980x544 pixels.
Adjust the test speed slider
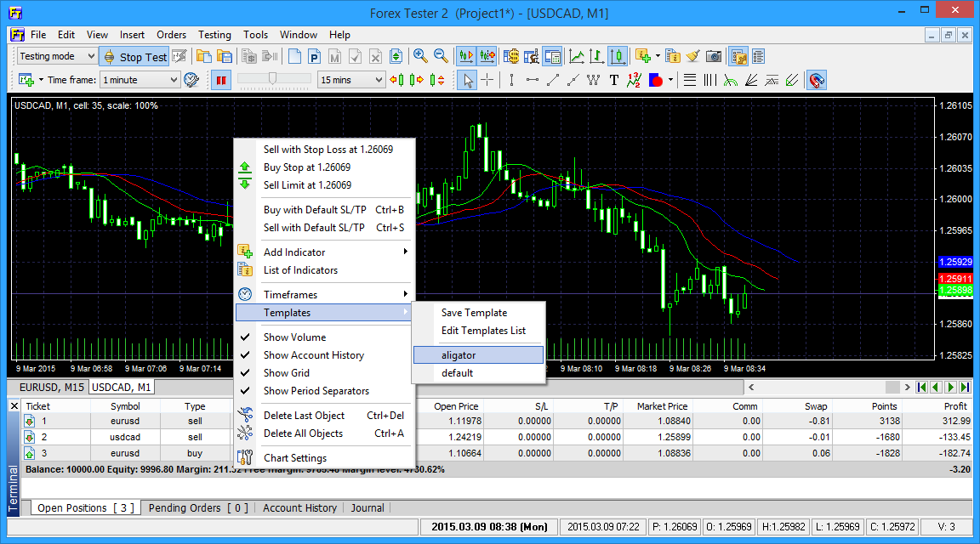point(273,78)
